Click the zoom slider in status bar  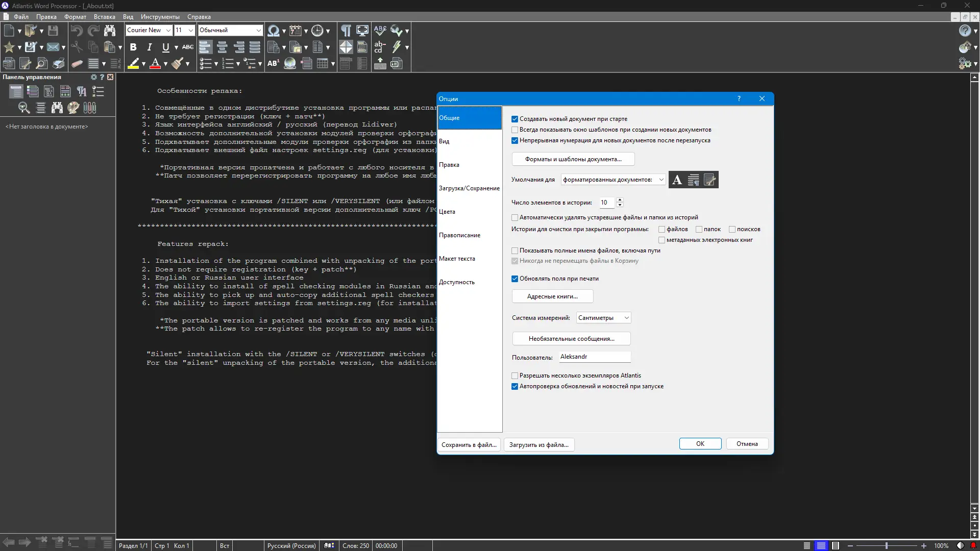[x=887, y=546]
